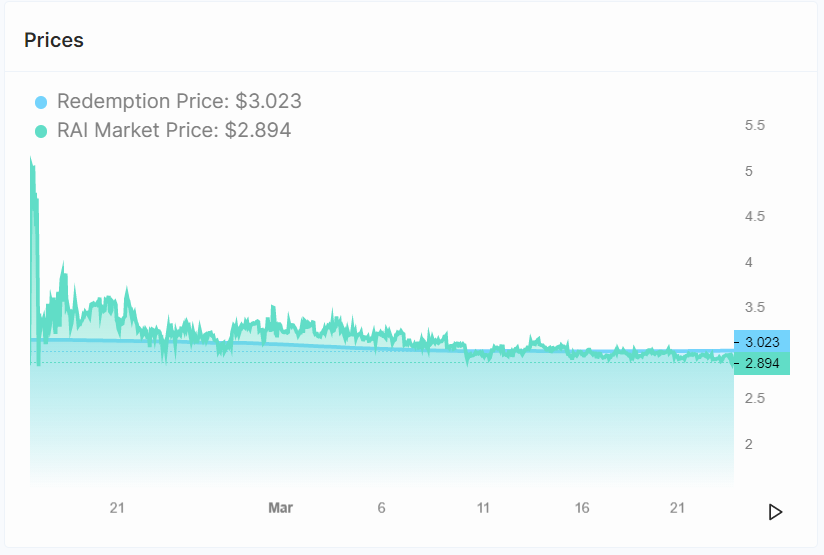Image resolution: width=824 pixels, height=555 pixels.
Task: Click the 4.5 value on price axis
Action: (755, 216)
